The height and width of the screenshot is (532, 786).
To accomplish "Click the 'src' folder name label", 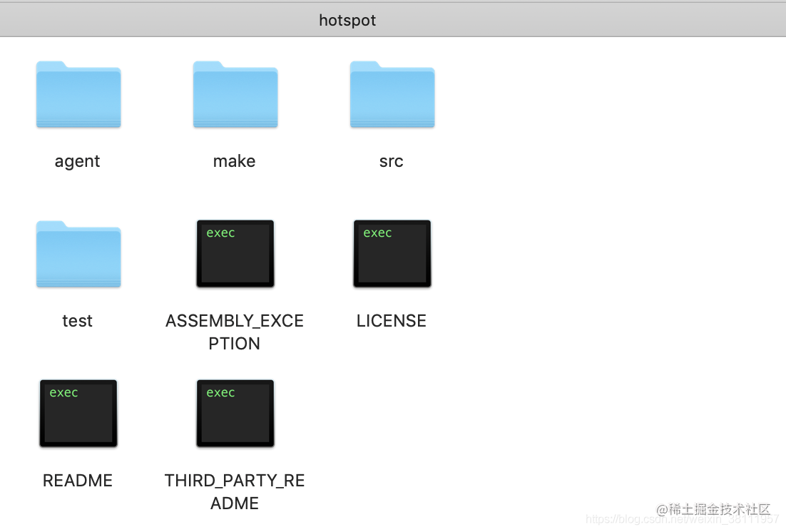I will (391, 161).
